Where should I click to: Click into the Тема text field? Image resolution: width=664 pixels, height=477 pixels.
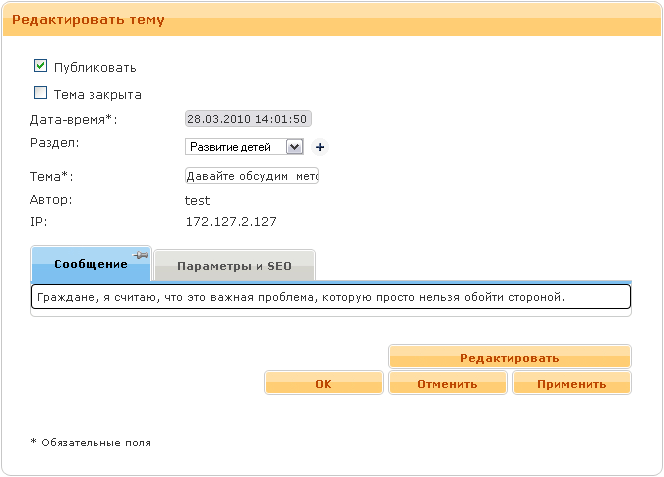(x=251, y=176)
